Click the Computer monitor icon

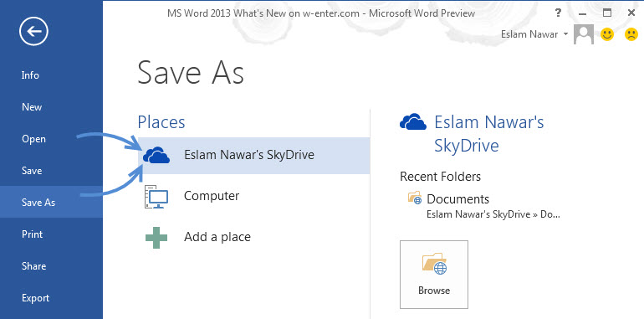(x=156, y=197)
